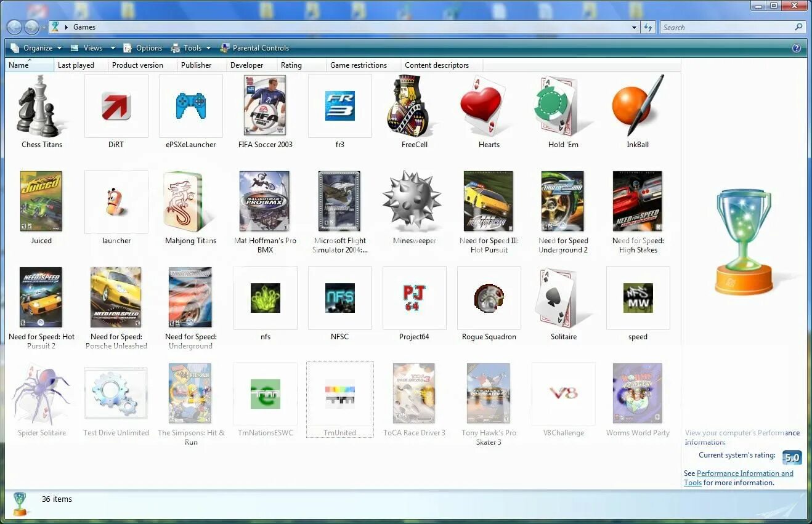Click the TmNationsESWC green icon

266,394
